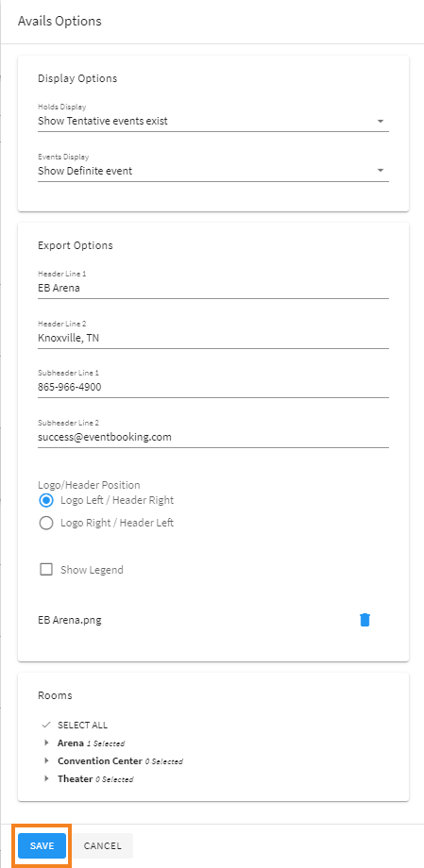424x868 pixels.
Task: Edit Subheader Line 1 phone number field
Action: (x=213, y=387)
